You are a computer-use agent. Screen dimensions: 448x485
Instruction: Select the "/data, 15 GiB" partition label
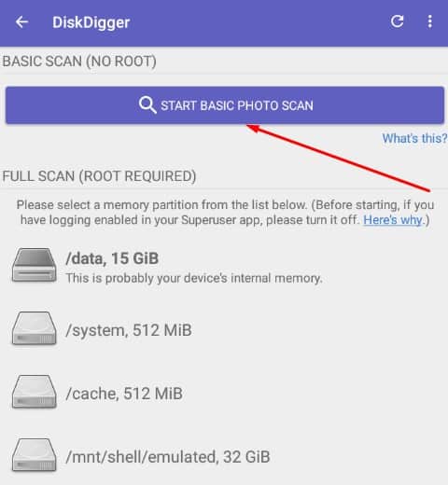point(112,258)
